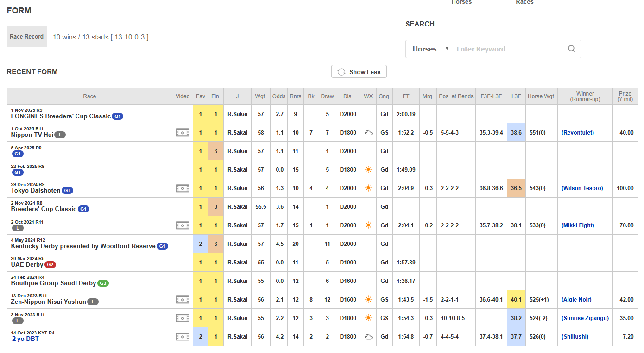Click the L badge beside Zen-Nippon Nisai Yushun
Image resolution: width=644 pixels, height=353 pixels.
[x=93, y=302]
